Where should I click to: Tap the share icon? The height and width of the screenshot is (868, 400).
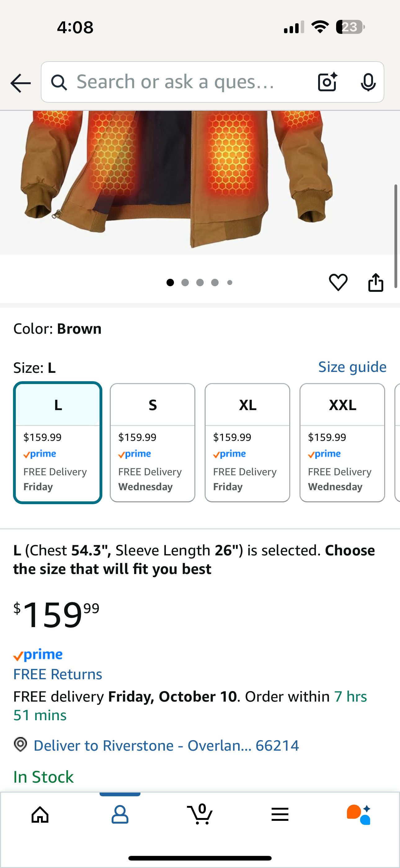(x=376, y=282)
